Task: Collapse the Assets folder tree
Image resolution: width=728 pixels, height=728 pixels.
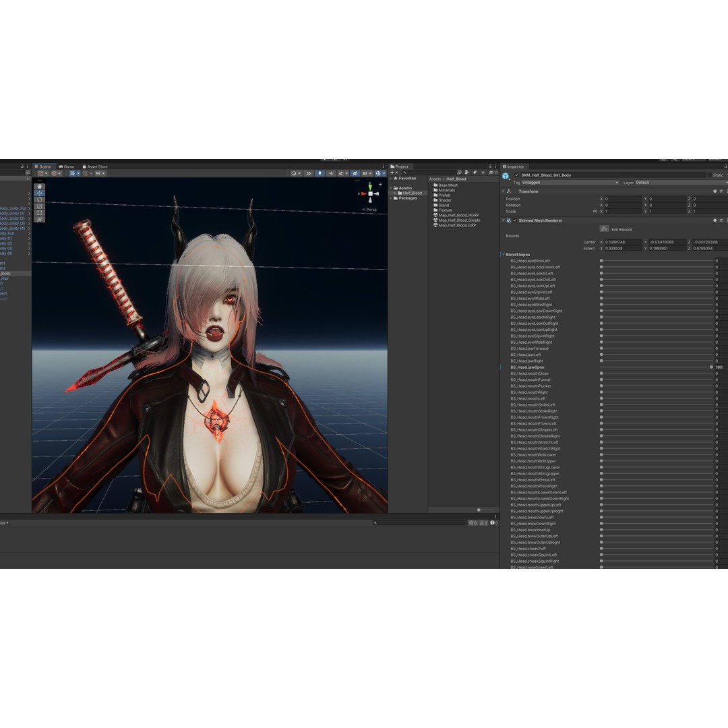Action: [391, 188]
